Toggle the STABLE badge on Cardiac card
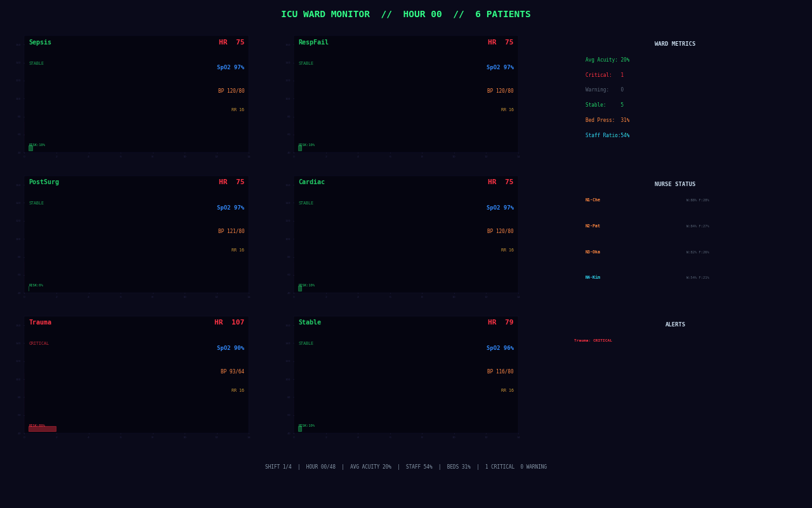 (306, 203)
